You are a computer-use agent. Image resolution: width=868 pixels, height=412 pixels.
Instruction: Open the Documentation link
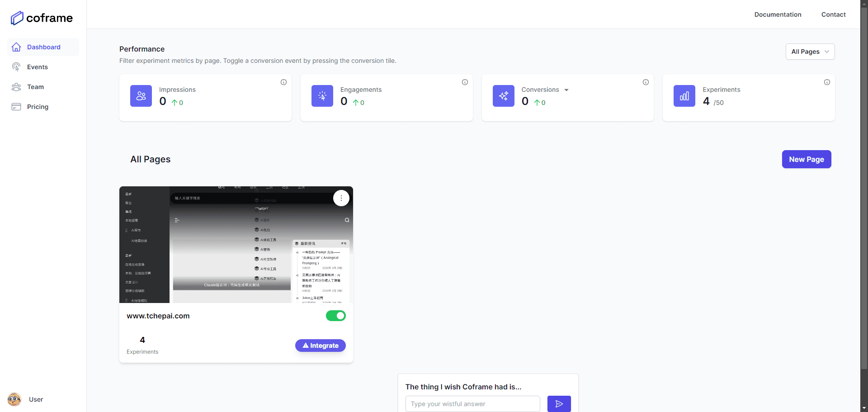pyautogui.click(x=778, y=14)
